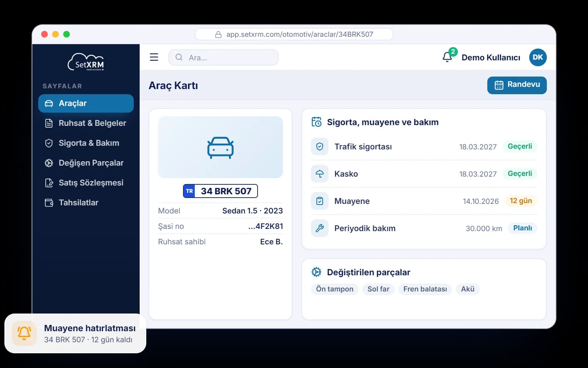
Task: Select the Ön tampon chip
Action: point(335,289)
